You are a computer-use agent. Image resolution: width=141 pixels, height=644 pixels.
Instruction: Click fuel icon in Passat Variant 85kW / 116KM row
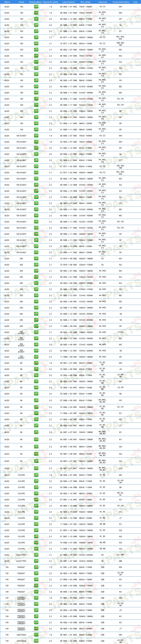(36, 610)
